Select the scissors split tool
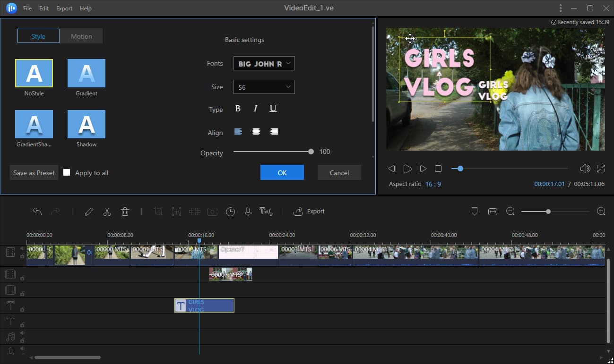 tap(107, 212)
